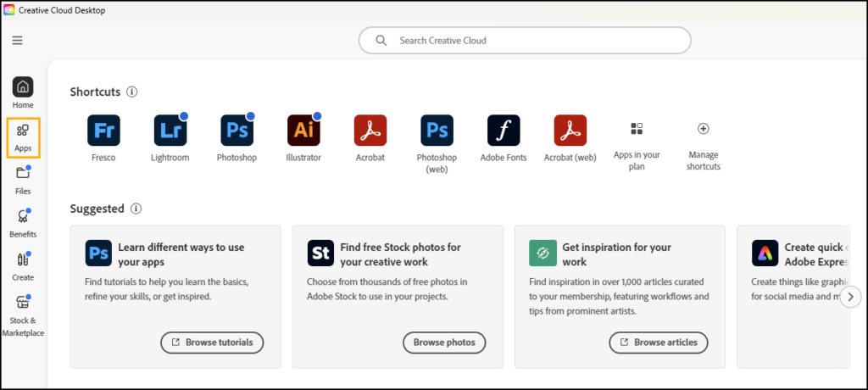Launch Acrobat (web) shortcut
Image resolution: width=868 pixels, height=390 pixels.
(570, 131)
